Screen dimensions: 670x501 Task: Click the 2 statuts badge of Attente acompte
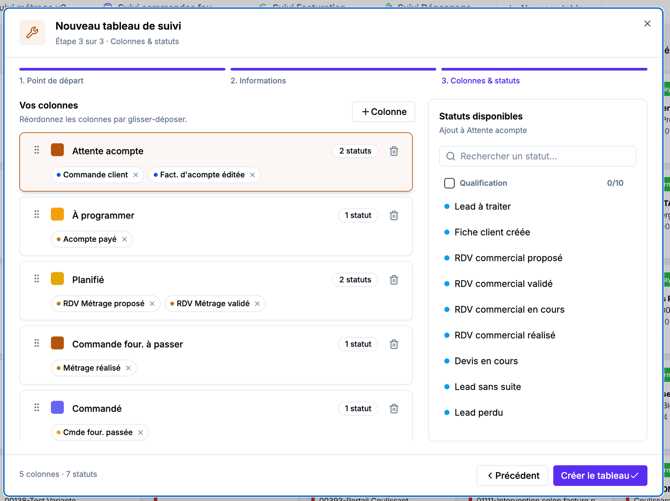pos(355,151)
